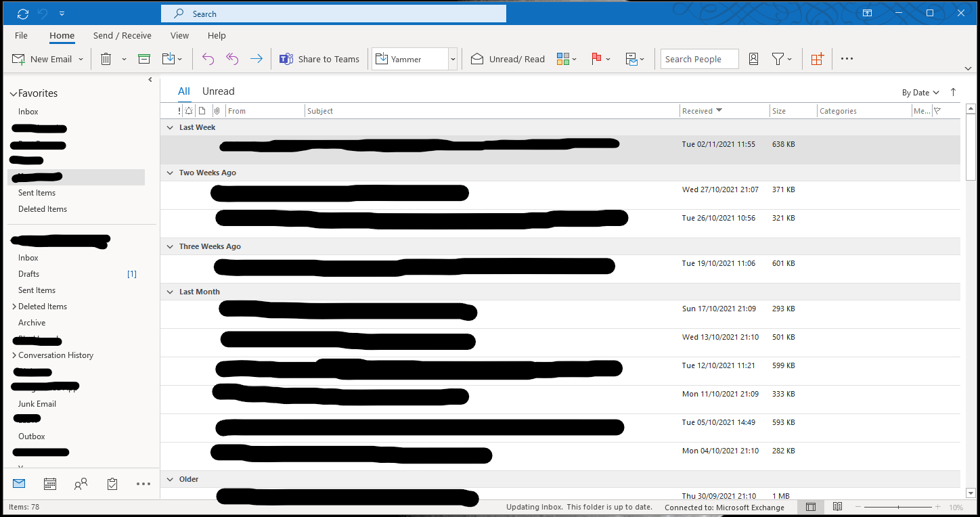Click the zoom slider in status bar

click(x=898, y=507)
